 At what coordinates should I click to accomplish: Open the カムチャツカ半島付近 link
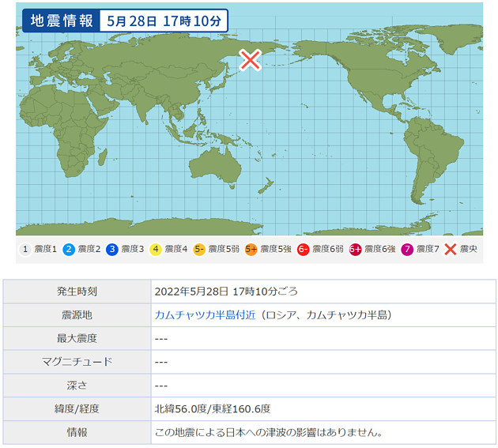[x=205, y=314]
